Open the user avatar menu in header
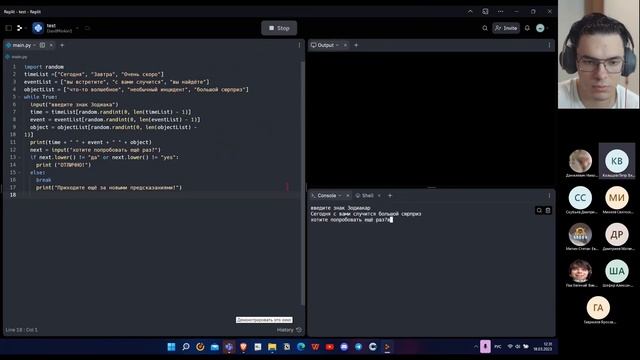Screen dimensions: 640x360 540,28
